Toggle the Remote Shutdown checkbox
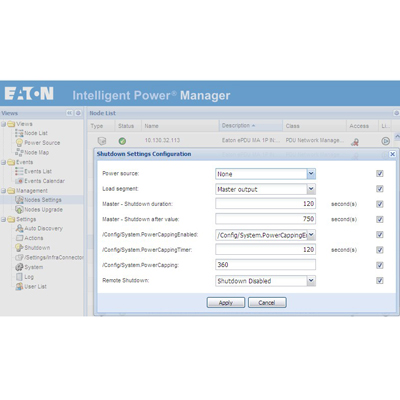The image size is (400, 400). [x=380, y=281]
